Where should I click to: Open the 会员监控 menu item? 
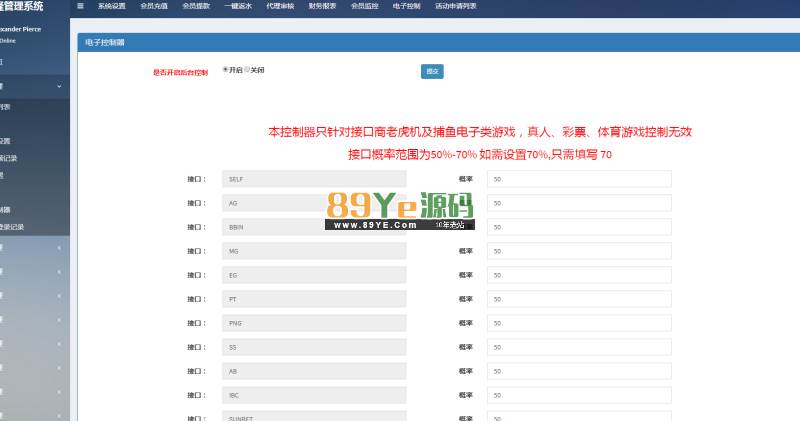pos(364,6)
